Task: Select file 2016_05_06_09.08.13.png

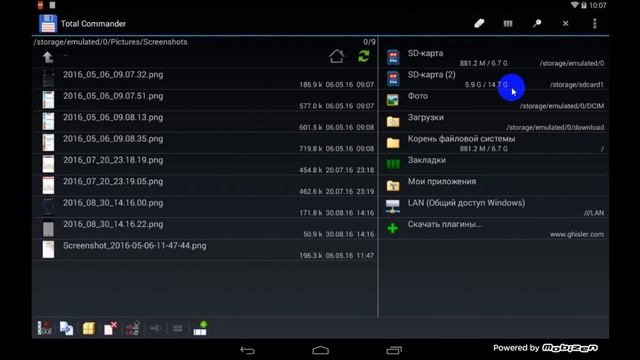Action: click(x=205, y=121)
